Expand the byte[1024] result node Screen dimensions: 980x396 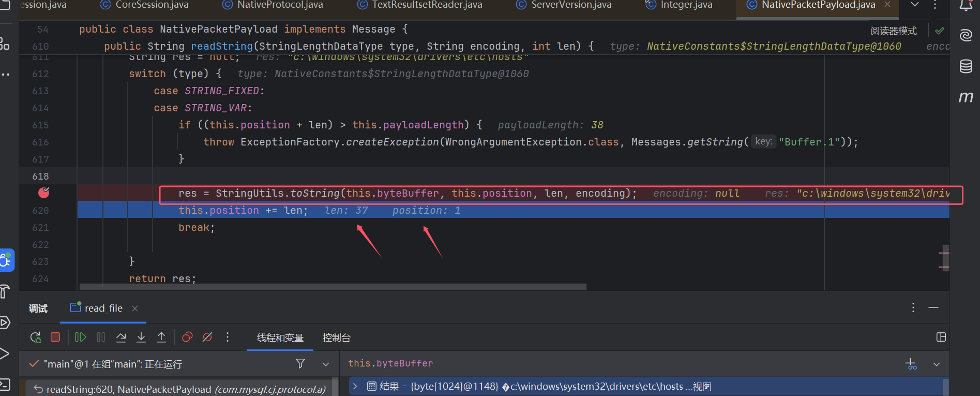355,387
